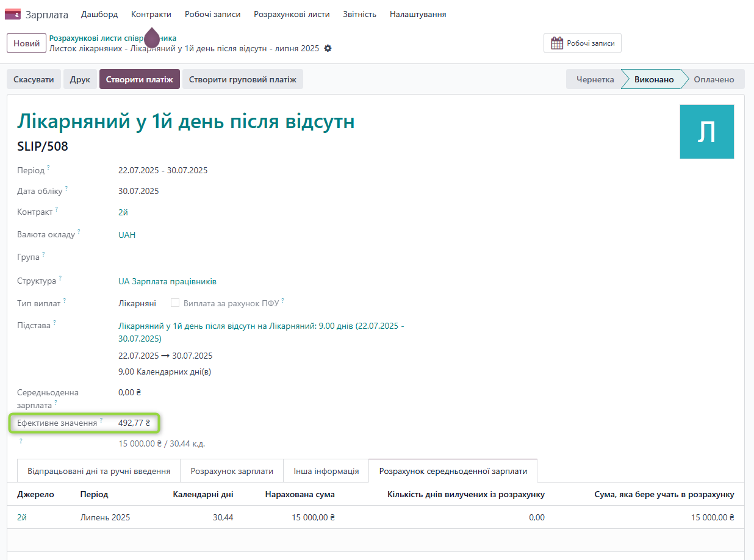Click help icon next to Структура

point(60,279)
